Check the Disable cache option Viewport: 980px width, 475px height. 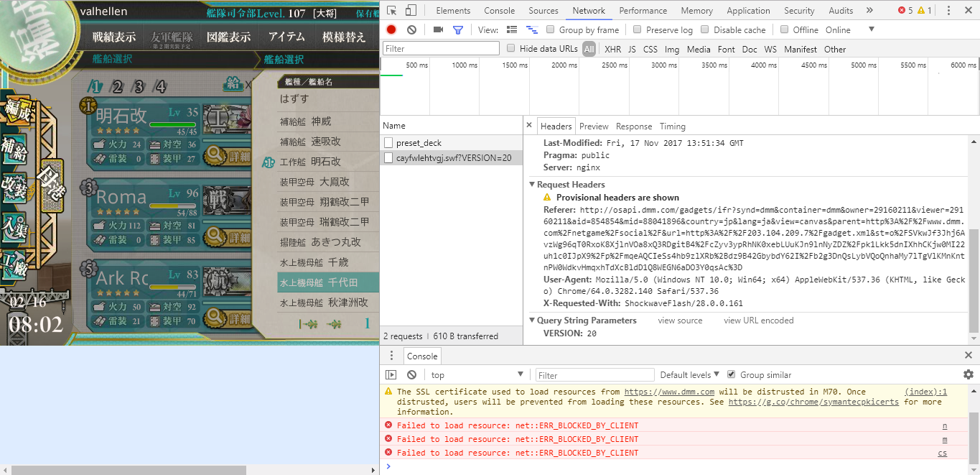[x=705, y=29]
